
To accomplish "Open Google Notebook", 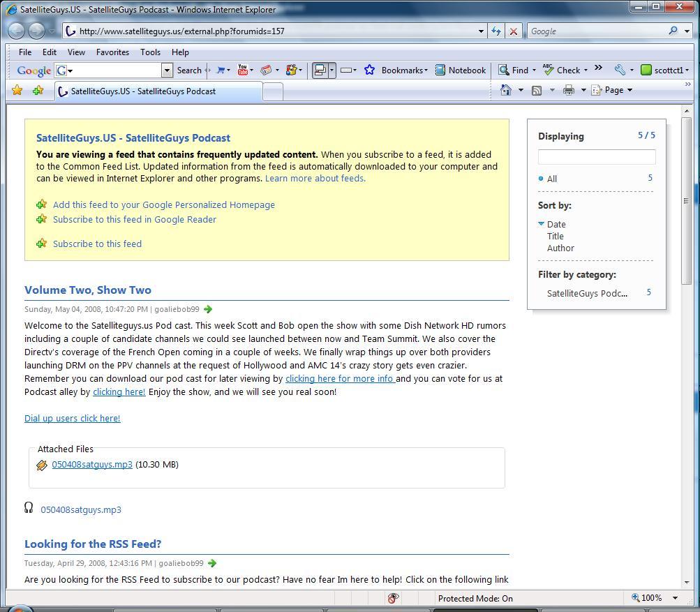I will click(461, 70).
